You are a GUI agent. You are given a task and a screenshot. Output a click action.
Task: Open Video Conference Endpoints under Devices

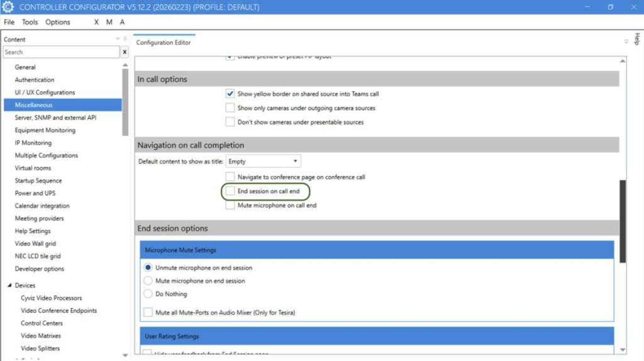(x=58, y=311)
